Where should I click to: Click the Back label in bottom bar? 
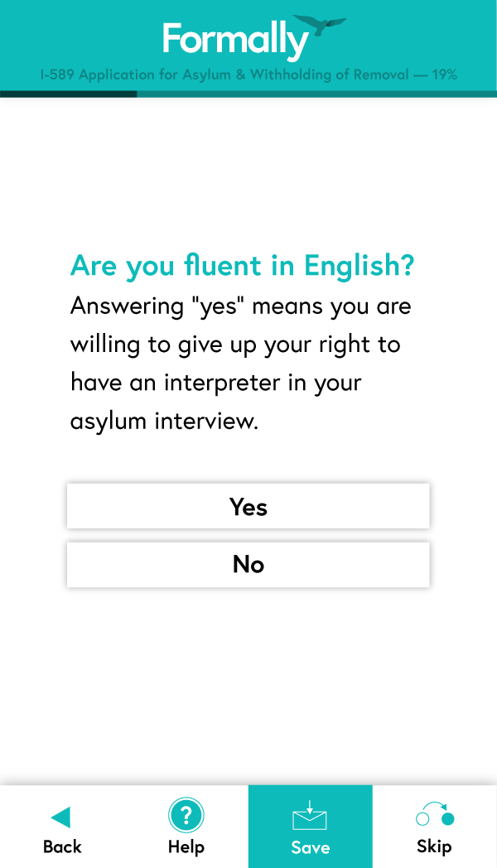[62, 847]
